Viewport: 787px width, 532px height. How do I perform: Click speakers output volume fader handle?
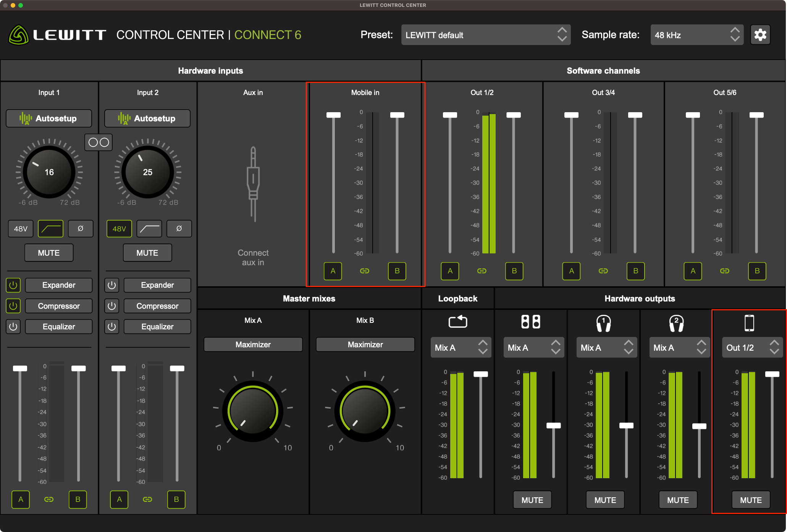pos(554,426)
